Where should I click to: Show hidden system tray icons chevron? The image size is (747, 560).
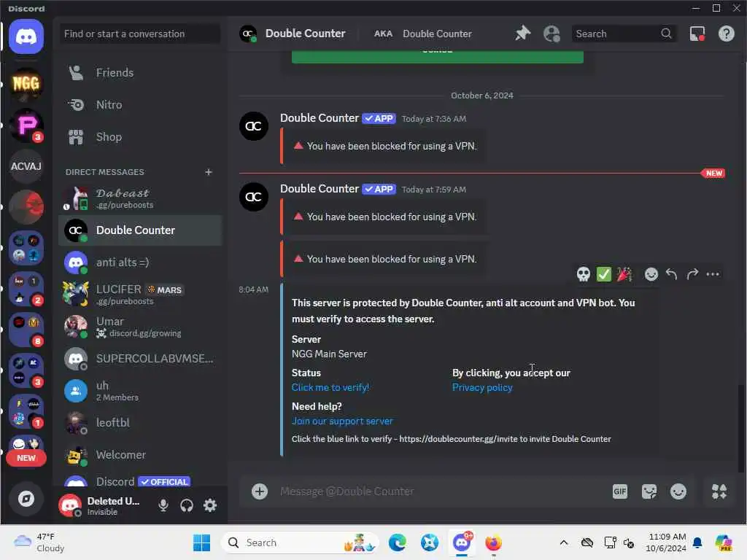pos(564,542)
